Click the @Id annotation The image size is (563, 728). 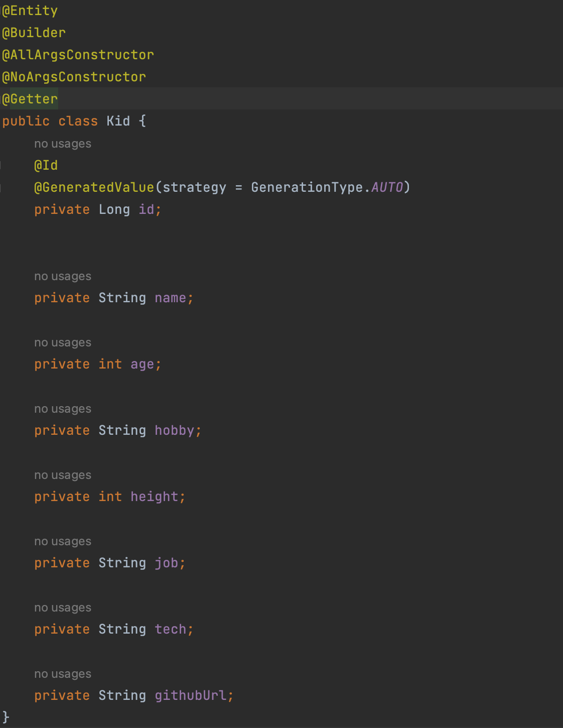pyautogui.click(x=46, y=165)
